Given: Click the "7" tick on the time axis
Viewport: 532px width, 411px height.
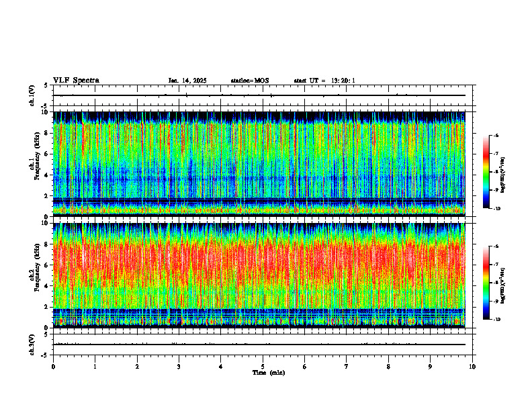Looking at the screenshot, I should (347, 367).
